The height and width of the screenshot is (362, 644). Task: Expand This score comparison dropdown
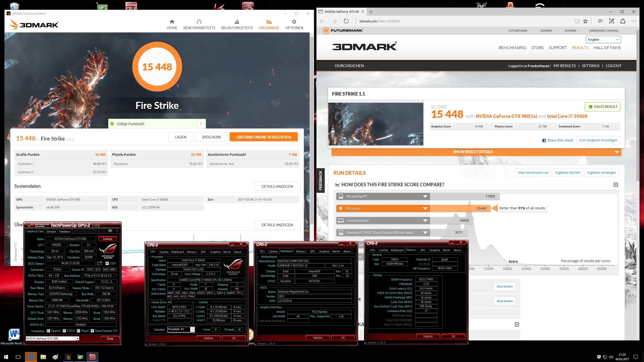click(x=425, y=208)
